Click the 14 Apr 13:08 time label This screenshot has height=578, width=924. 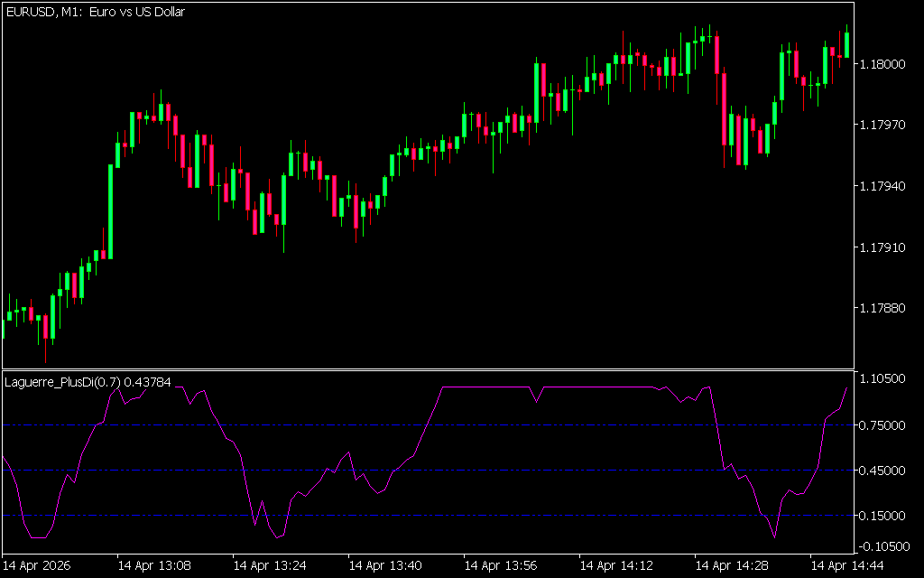tap(154, 566)
